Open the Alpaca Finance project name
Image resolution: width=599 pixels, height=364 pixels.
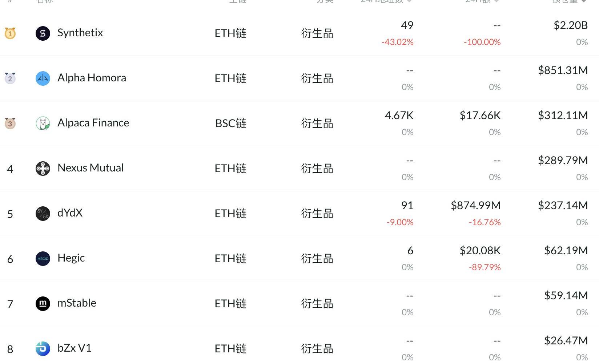pyautogui.click(x=93, y=123)
